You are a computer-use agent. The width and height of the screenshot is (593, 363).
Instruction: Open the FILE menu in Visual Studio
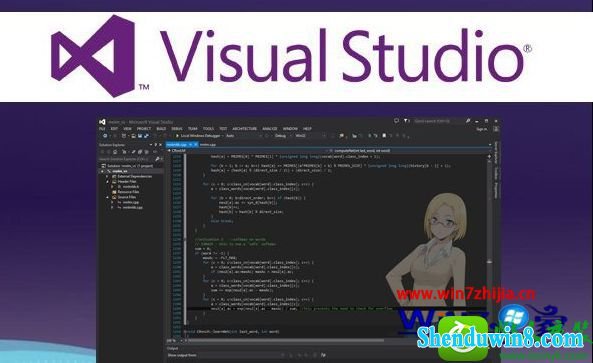102,129
